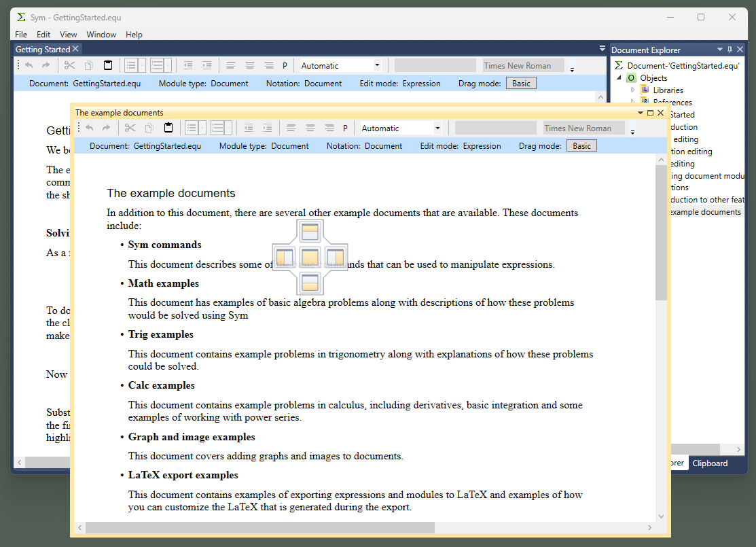Click Document Explorer scroll right arrow
The width and height of the screenshot is (756, 547).
point(738,449)
